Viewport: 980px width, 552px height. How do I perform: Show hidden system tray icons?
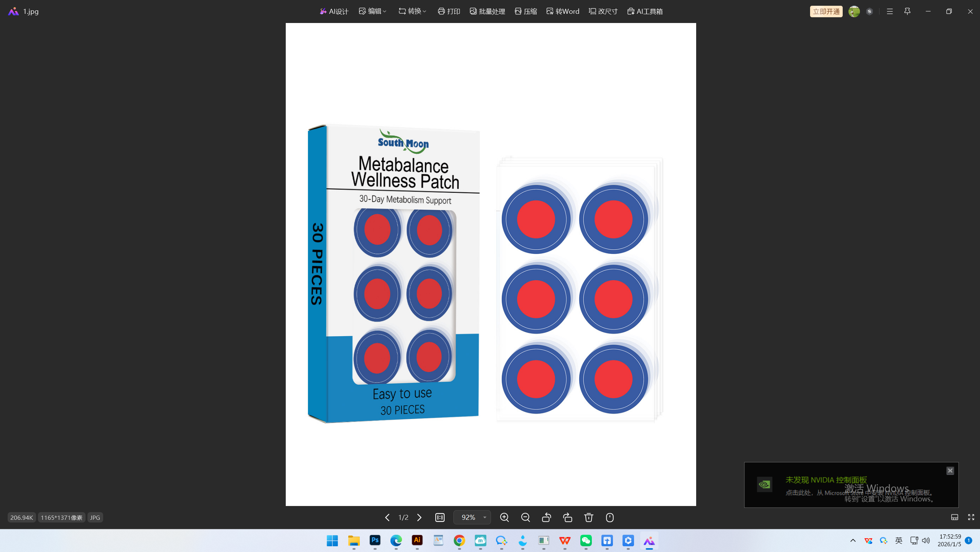[853, 540]
